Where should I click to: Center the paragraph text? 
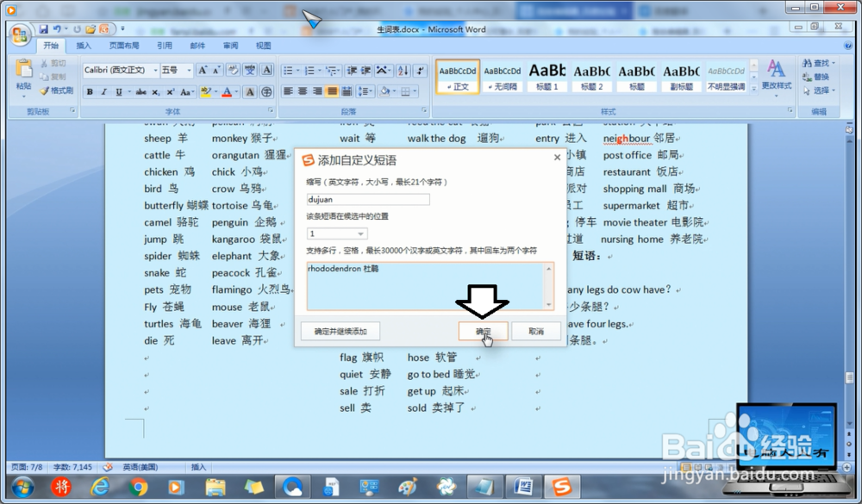pyautogui.click(x=303, y=91)
